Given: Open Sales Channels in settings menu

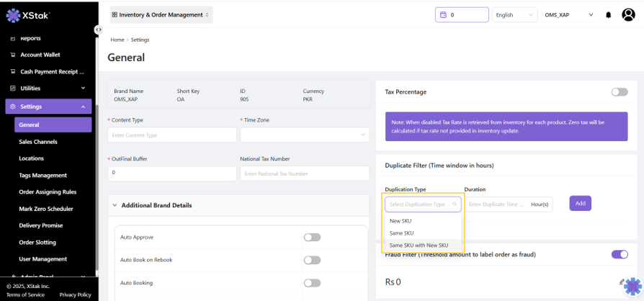Looking at the screenshot, I should 38,142.
